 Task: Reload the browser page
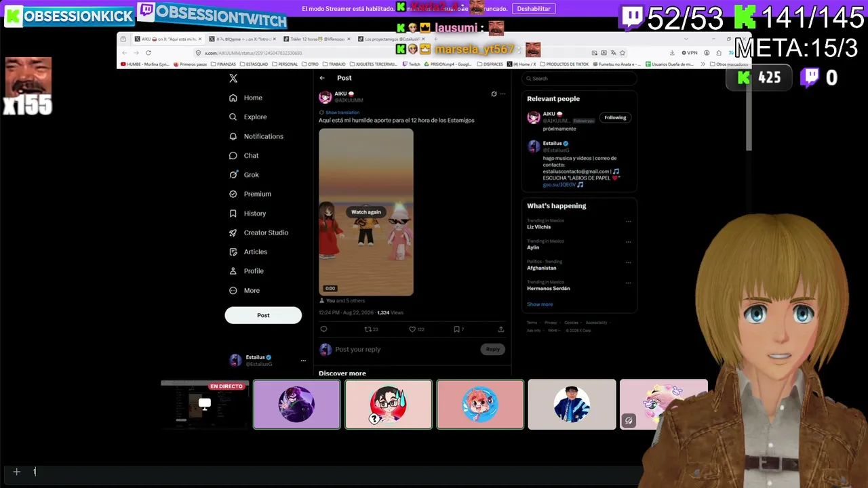149,53
